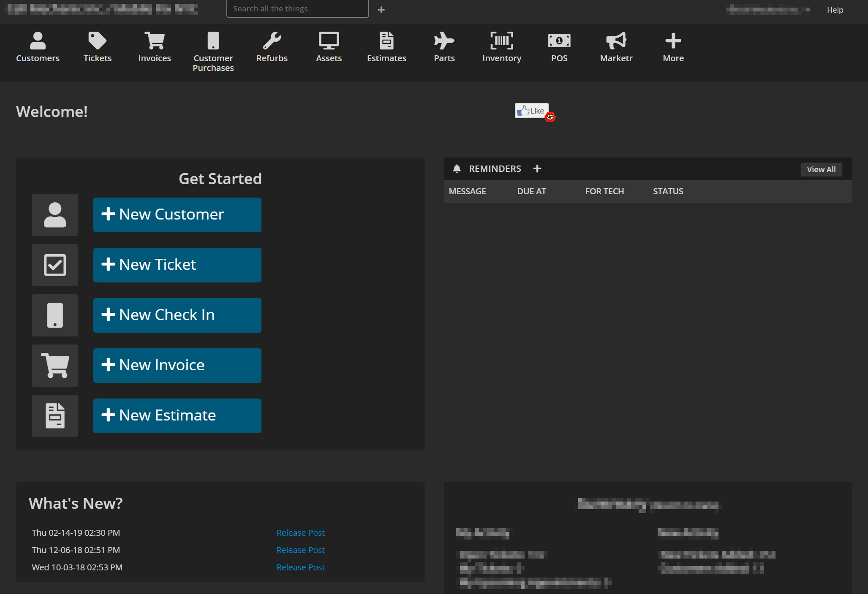This screenshot has height=594, width=868.
Task: Open the Marketr megaphone icon
Action: click(616, 41)
